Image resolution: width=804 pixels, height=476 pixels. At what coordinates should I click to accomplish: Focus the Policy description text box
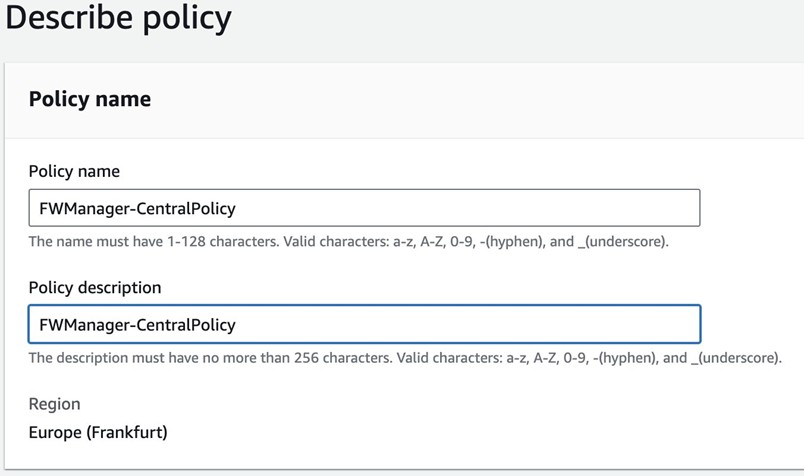[x=364, y=324]
